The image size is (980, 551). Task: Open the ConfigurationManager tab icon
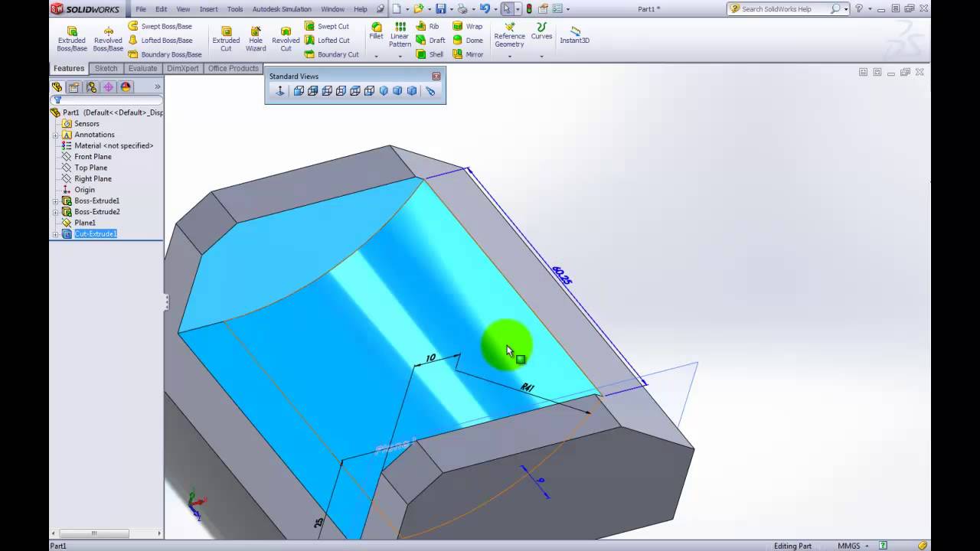point(91,87)
